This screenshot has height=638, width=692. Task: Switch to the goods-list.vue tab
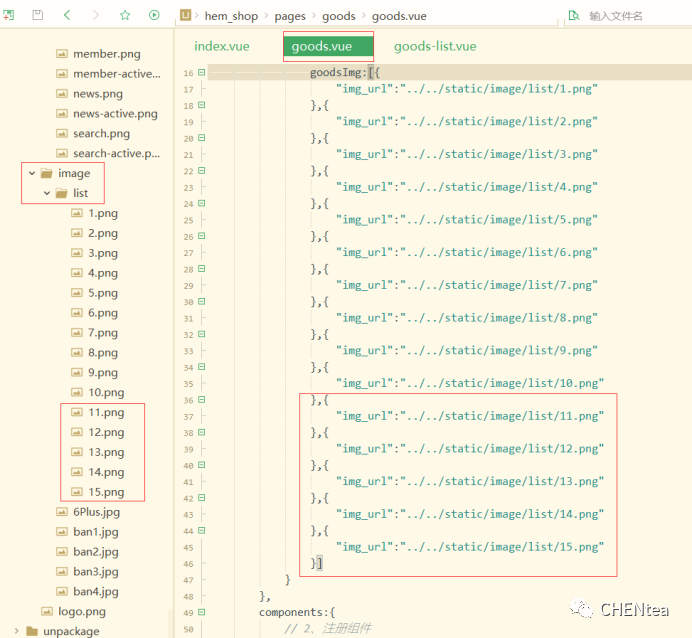click(435, 46)
